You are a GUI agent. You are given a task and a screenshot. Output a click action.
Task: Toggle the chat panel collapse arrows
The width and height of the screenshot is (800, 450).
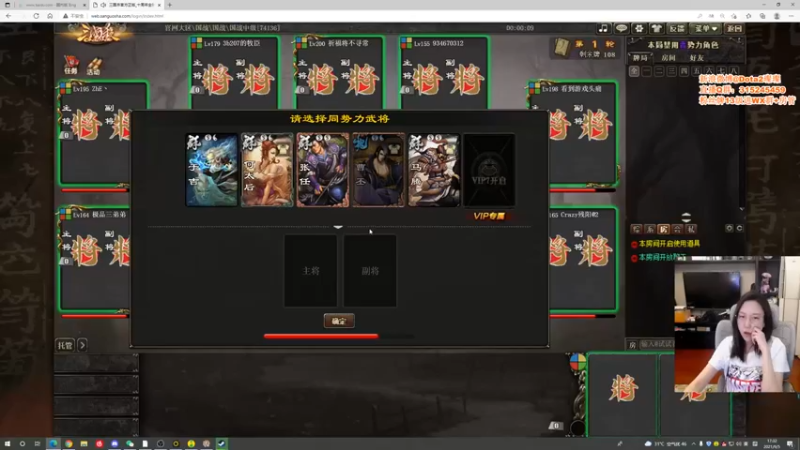click(686, 217)
